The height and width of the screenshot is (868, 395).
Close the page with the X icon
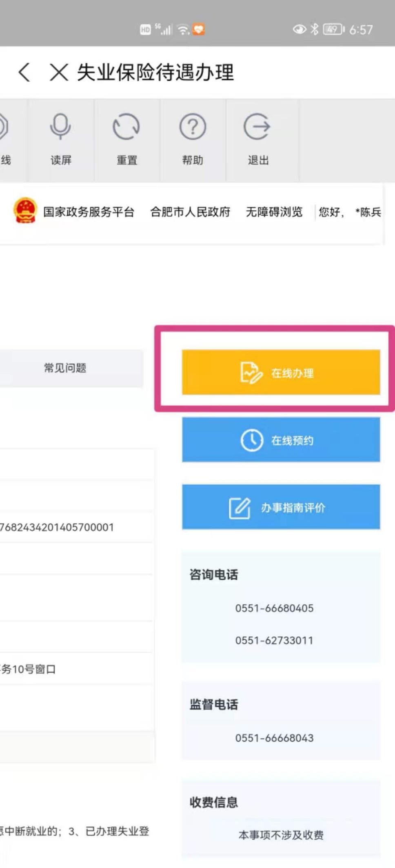tap(59, 73)
